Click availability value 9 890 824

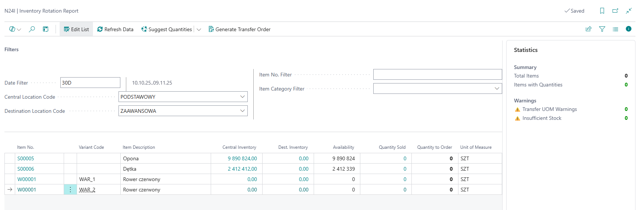(344, 158)
